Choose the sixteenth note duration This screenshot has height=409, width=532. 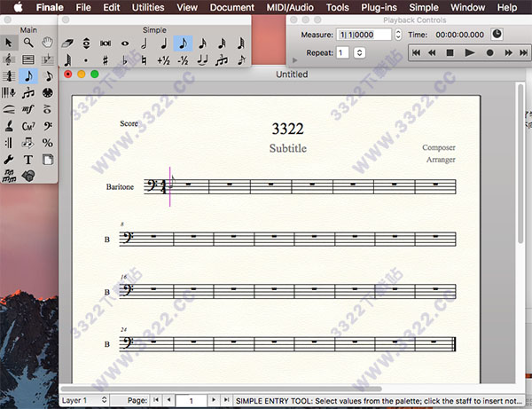(202, 43)
